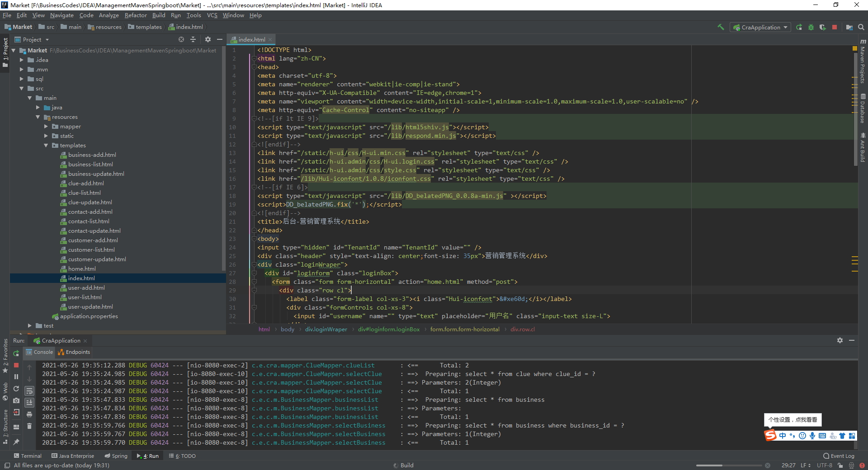Screen dimensions: 868x470
Task: Open the IDE errors red indicator
Action: pyautogui.click(x=862, y=465)
